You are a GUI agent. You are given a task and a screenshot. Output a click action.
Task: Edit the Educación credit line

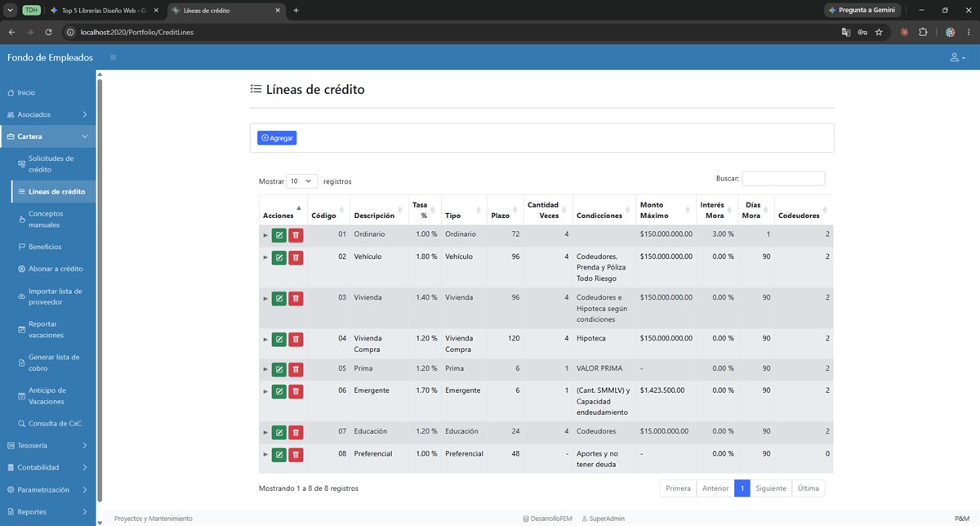pos(279,432)
